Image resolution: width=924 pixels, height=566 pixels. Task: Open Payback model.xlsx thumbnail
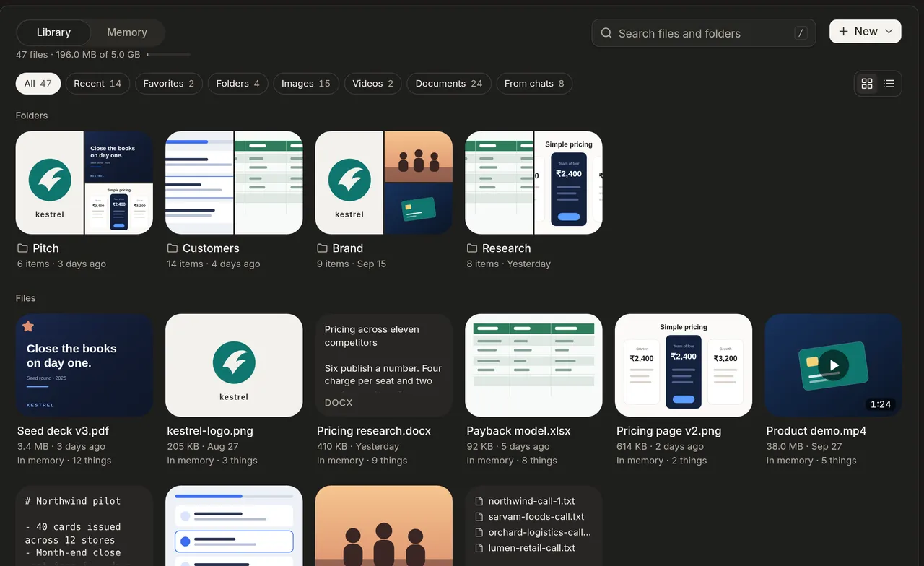534,365
